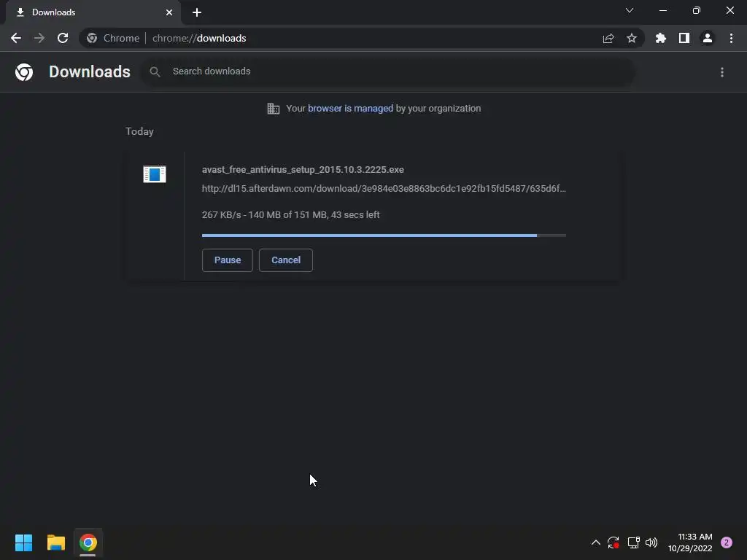
Task: Click the address bar URL chrome://downloads
Action: pyautogui.click(x=199, y=38)
